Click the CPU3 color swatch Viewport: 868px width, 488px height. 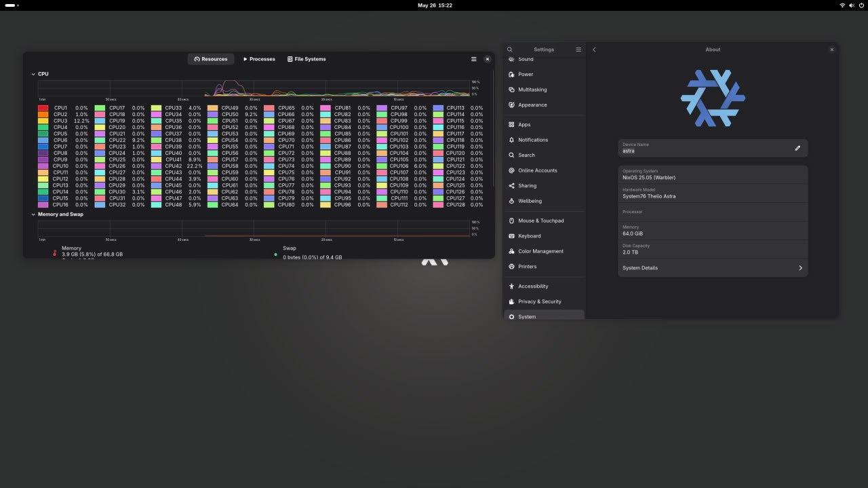43,121
